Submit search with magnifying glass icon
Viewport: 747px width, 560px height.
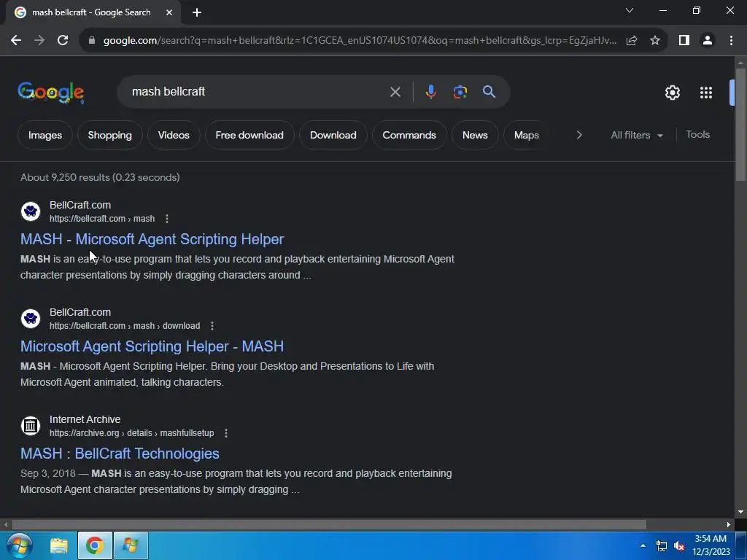tap(489, 92)
